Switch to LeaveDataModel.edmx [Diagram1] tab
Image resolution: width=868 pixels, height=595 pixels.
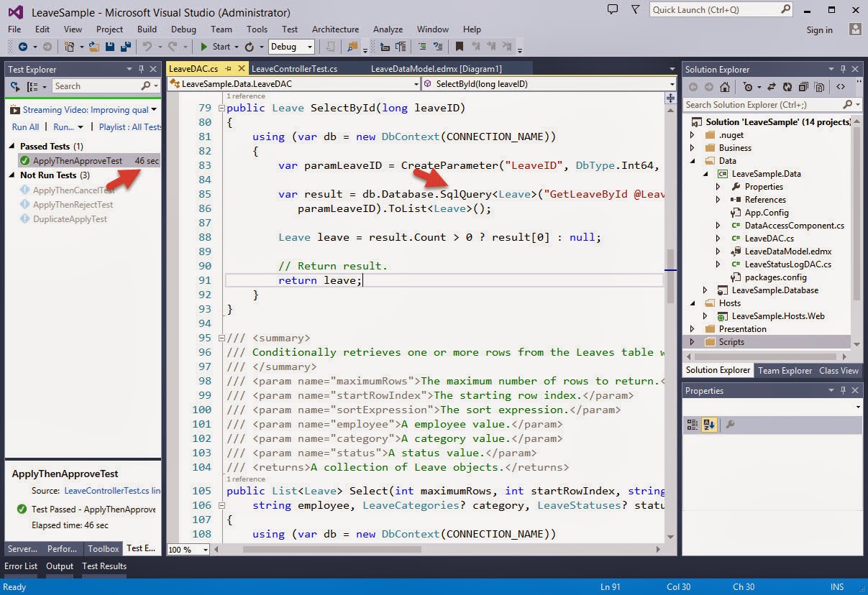tap(437, 69)
